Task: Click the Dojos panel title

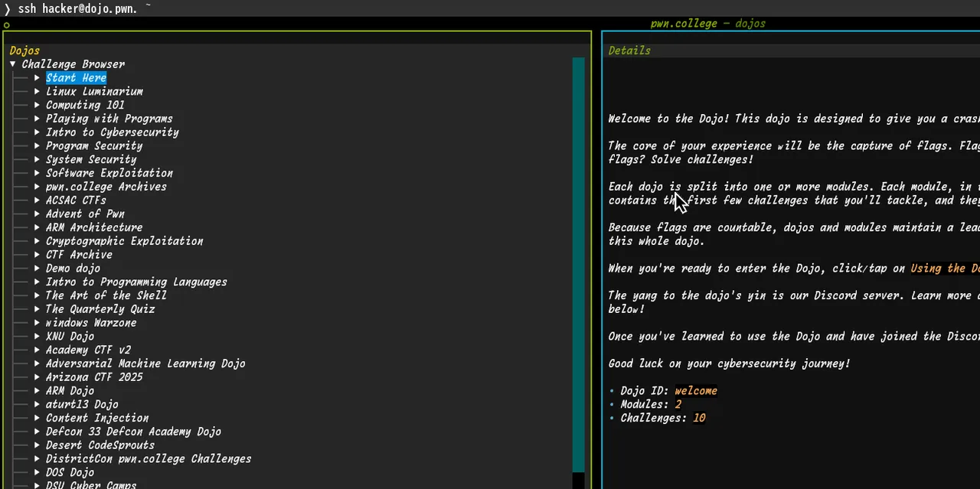Action: (x=24, y=51)
